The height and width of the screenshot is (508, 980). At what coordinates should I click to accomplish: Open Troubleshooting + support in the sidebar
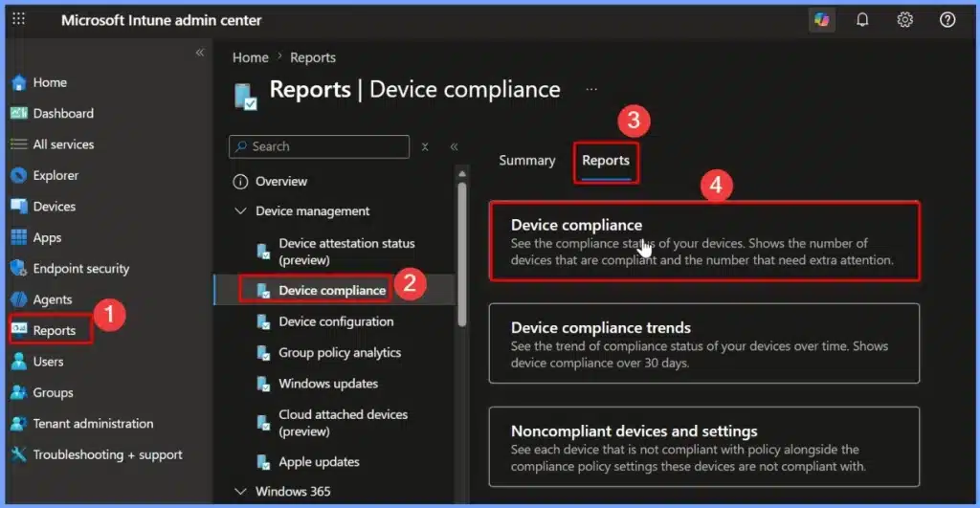(107, 454)
